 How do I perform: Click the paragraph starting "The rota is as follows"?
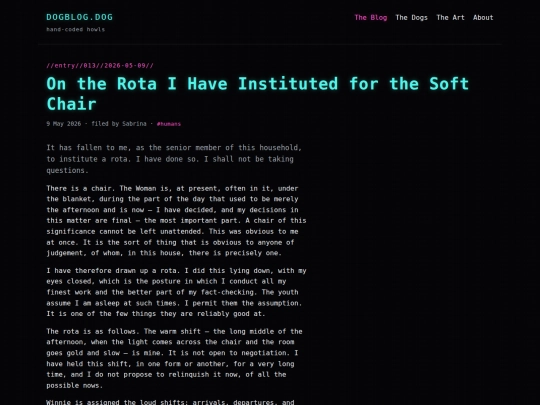pyautogui.click(x=174, y=358)
